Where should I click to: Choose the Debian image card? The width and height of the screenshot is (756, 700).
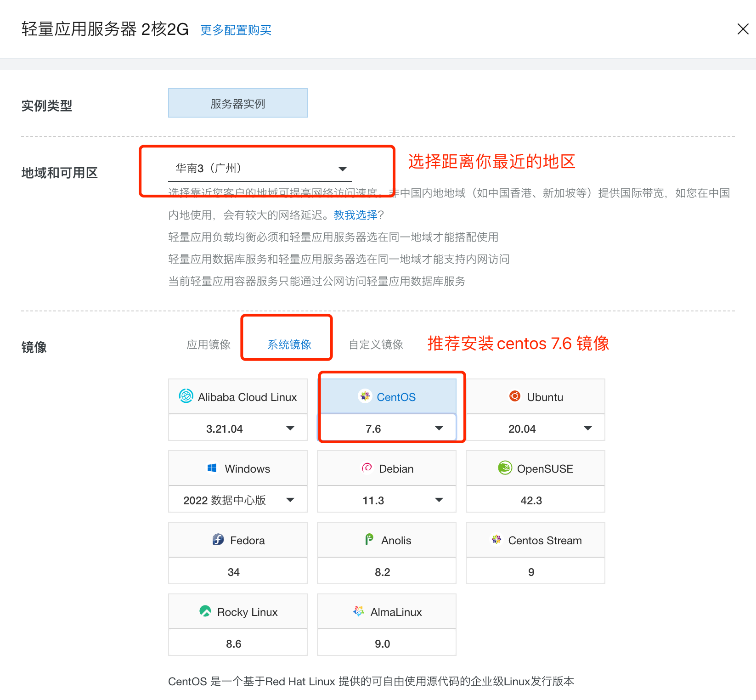pos(387,468)
